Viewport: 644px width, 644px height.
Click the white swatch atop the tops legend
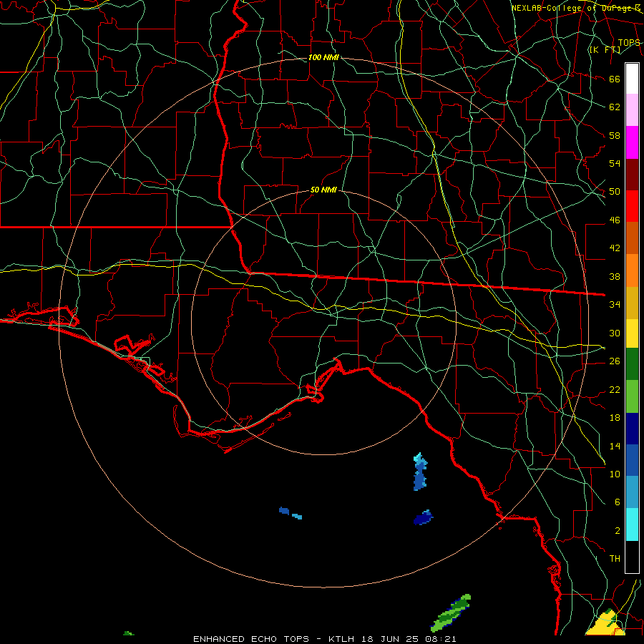[632, 79]
